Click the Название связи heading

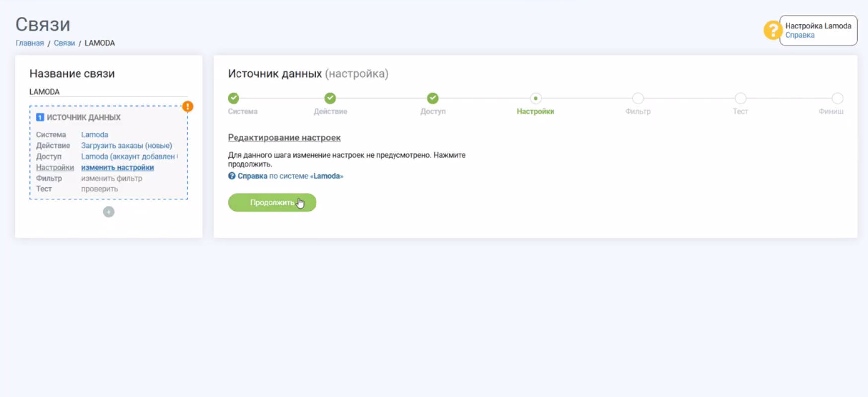72,73
